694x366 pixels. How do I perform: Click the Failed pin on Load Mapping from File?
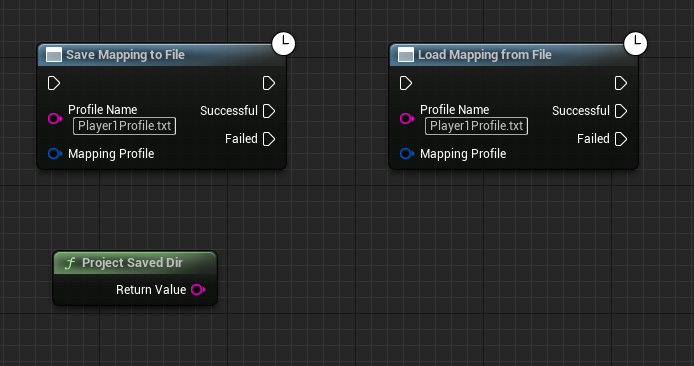pos(621,139)
